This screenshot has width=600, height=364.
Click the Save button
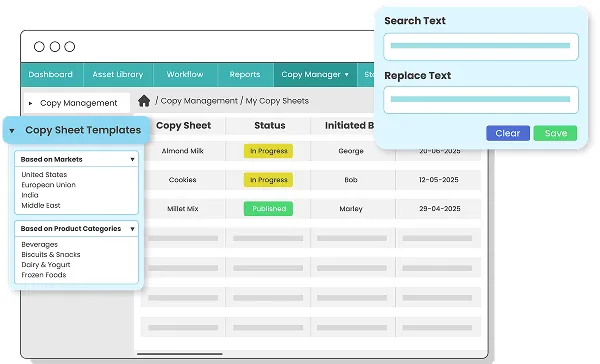555,133
